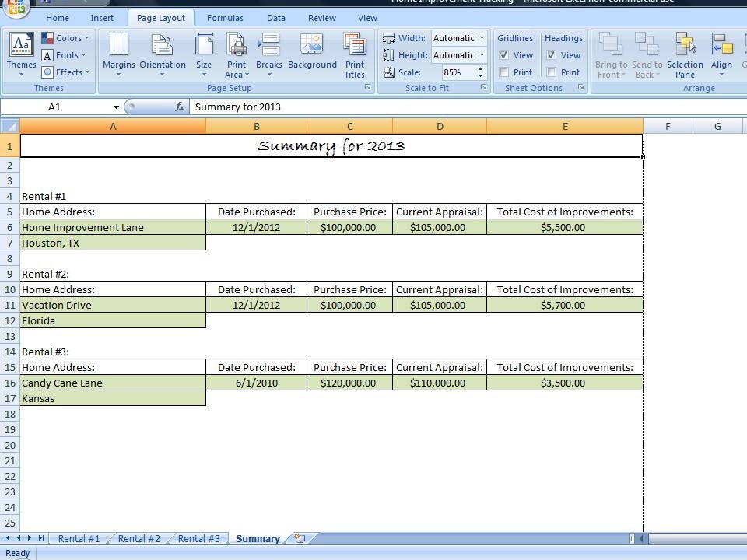This screenshot has height=560, width=747.
Task: Open the Print Area menu
Action: [237, 54]
